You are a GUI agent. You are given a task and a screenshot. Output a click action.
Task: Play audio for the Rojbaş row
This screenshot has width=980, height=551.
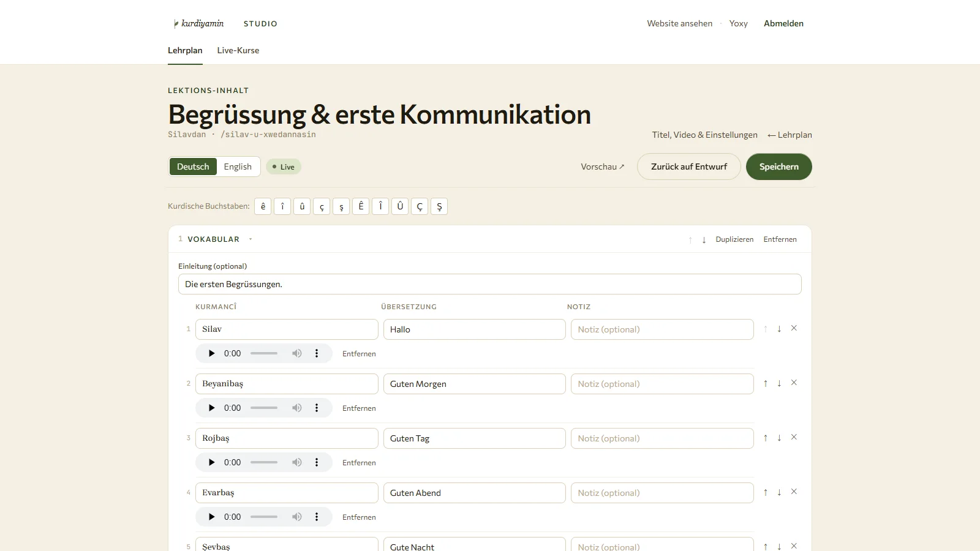click(x=211, y=462)
